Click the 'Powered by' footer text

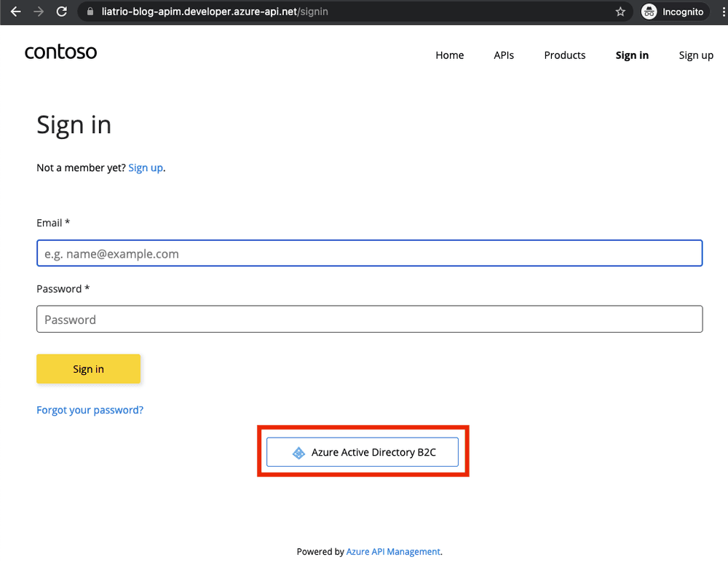(x=320, y=551)
